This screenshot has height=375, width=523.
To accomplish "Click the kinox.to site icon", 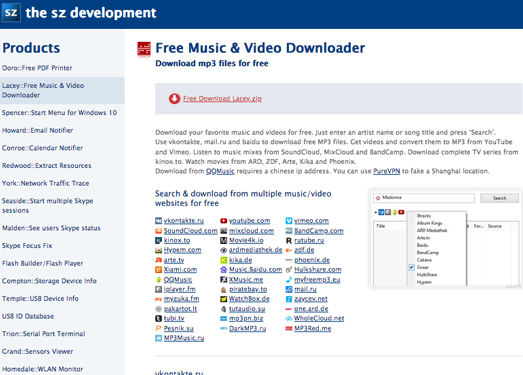I will point(158,241).
